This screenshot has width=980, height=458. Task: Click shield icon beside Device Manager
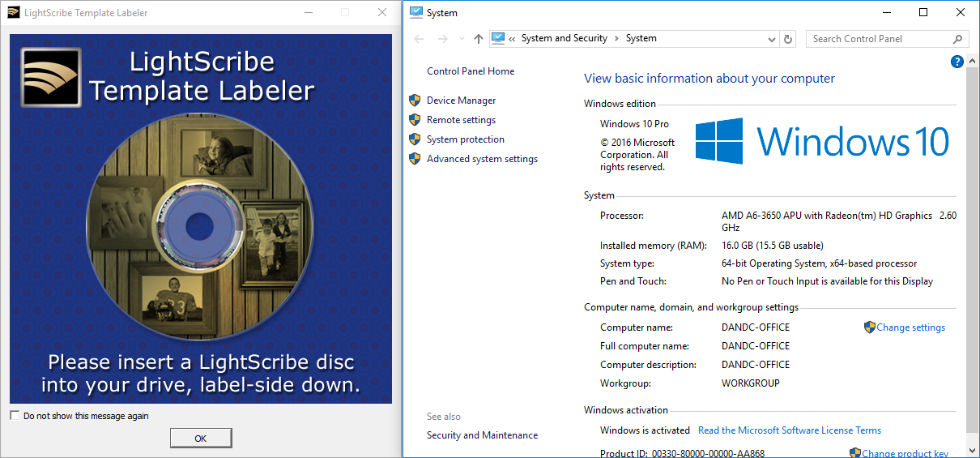tap(415, 101)
